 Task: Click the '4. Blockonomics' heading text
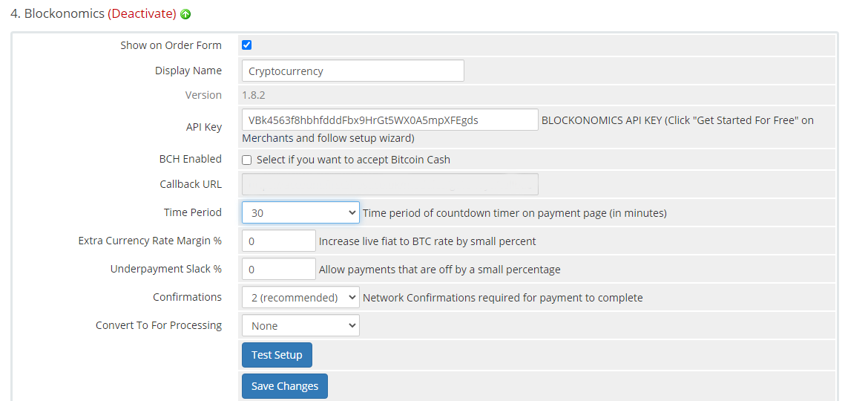[58, 14]
